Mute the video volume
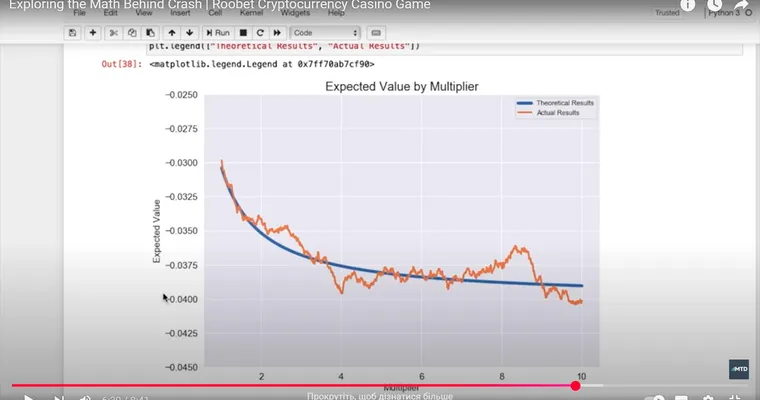Screen dimensions: 760x400 (85, 398)
